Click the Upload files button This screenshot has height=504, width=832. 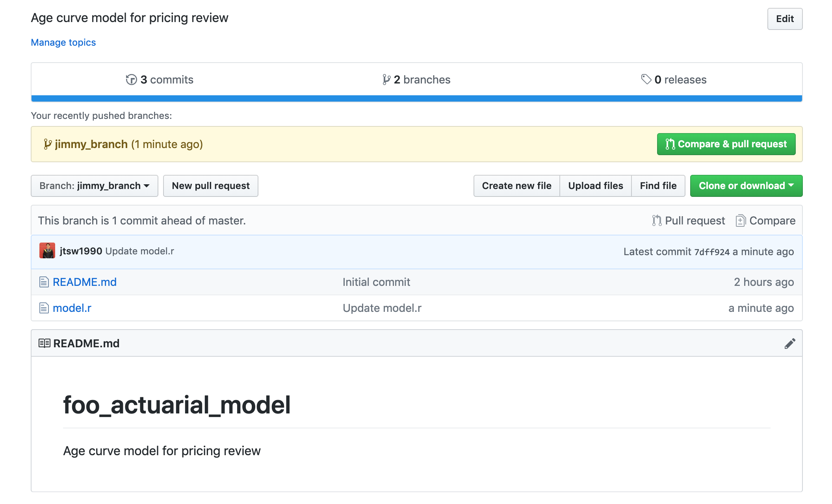pyautogui.click(x=595, y=186)
